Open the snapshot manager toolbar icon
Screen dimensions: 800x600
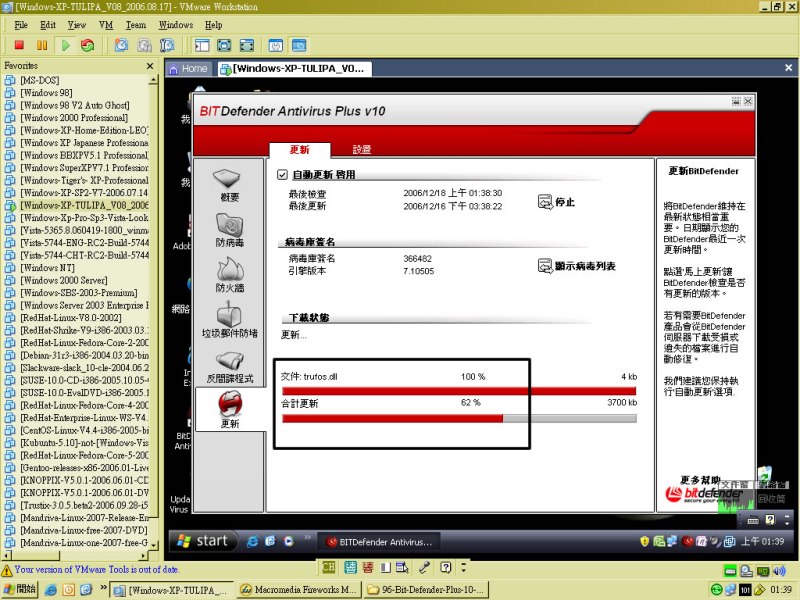pos(167,45)
